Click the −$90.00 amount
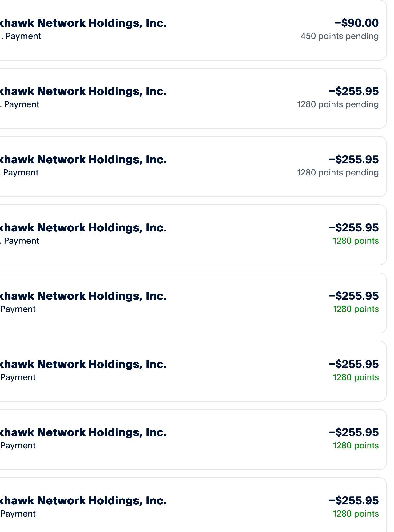The image size is (394, 532). (357, 23)
